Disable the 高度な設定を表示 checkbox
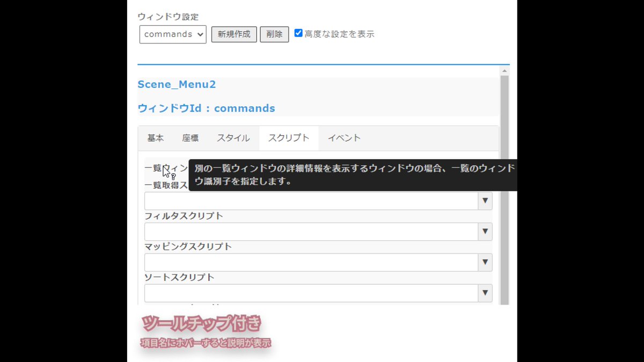Screen dimensions: 644x362 (298, 33)
